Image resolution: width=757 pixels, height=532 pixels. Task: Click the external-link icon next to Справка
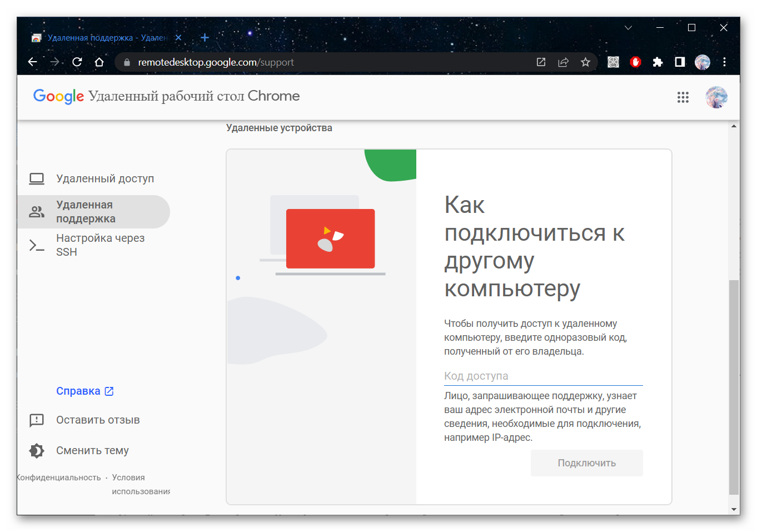point(109,391)
